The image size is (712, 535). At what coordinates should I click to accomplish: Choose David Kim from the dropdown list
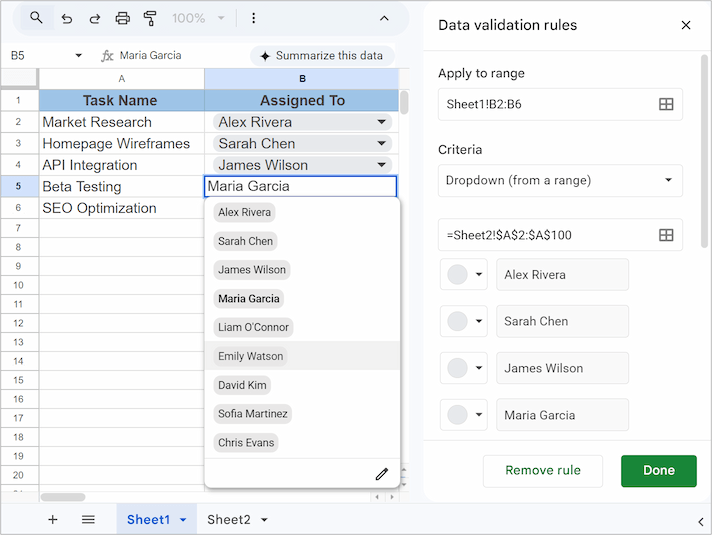[242, 385]
